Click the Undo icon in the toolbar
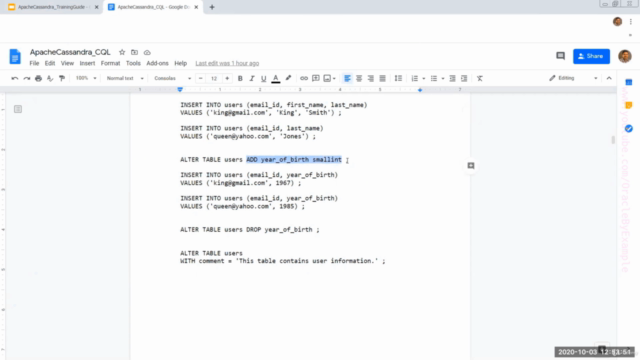640x360 pixels. [15, 78]
